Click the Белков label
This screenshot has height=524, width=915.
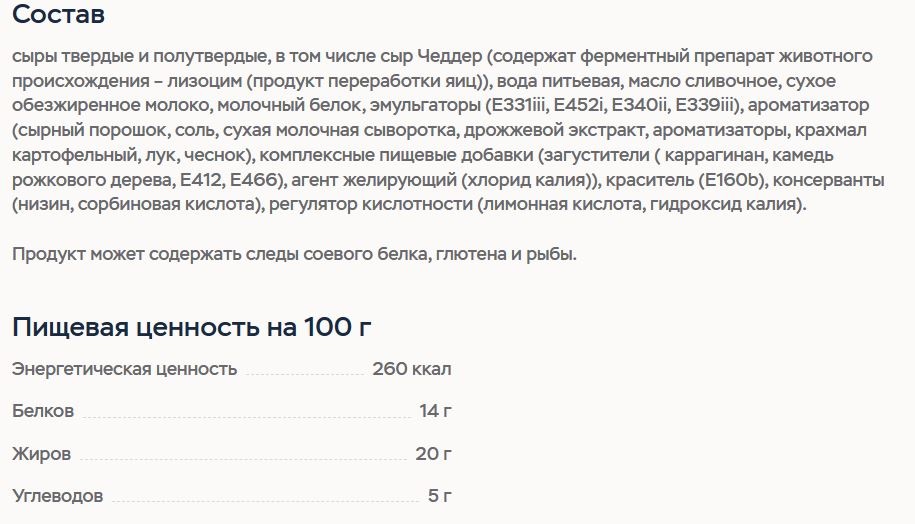coord(43,411)
